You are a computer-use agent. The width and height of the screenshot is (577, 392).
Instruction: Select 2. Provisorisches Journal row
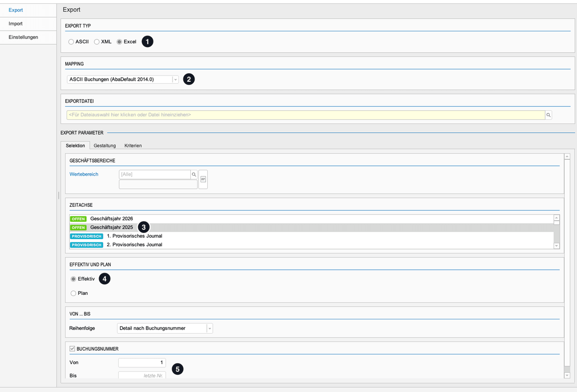click(x=312, y=244)
